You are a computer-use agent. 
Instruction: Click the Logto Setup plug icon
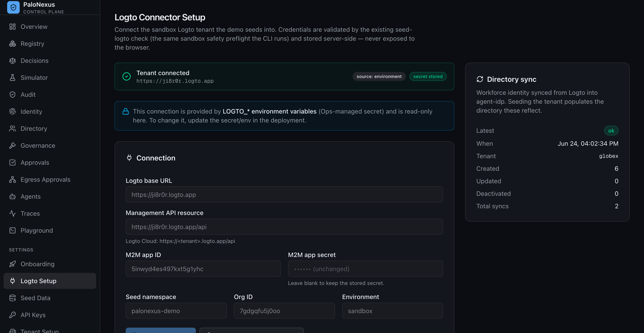tap(13, 281)
